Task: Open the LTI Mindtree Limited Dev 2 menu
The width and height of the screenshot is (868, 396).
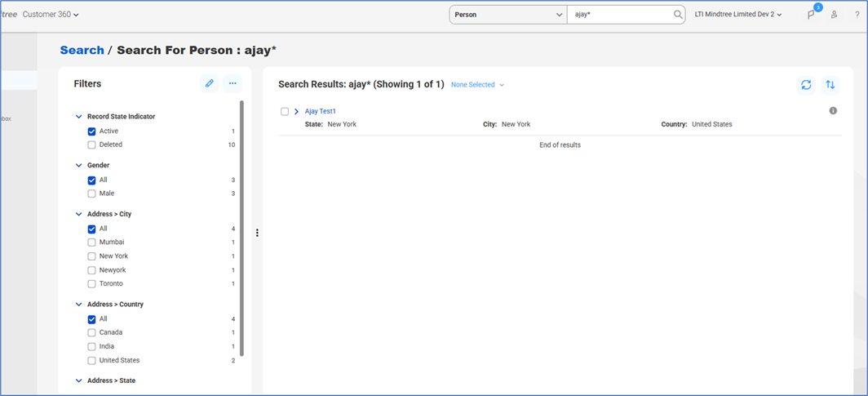Action: (x=737, y=15)
